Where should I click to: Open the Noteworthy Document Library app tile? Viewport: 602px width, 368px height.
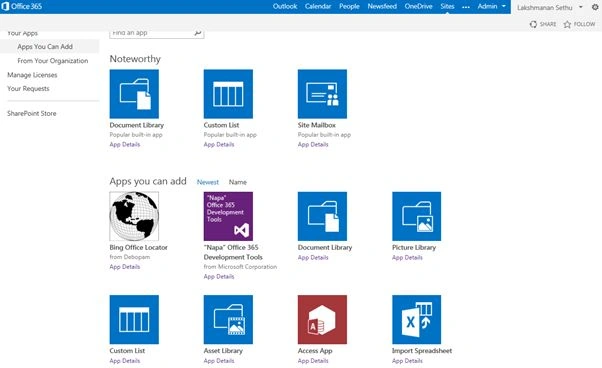click(x=134, y=94)
